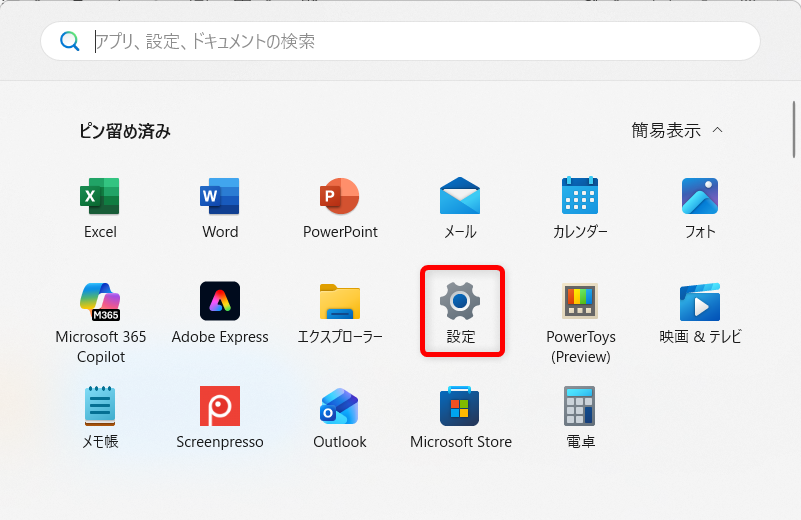Open the Outlook app icon
The image size is (801, 520).
(x=340, y=406)
